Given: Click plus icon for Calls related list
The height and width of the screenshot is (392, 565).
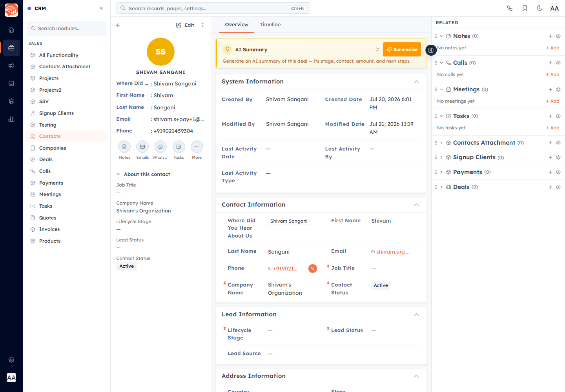Looking at the screenshot, I should point(550,63).
